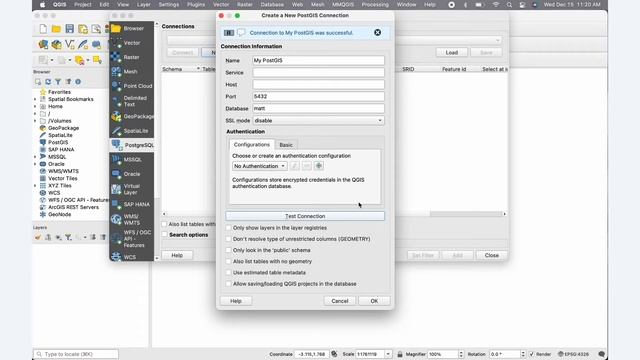Enable 'Use estimated table metadata'
The height and width of the screenshot is (360, 640).
pos(229,272)
